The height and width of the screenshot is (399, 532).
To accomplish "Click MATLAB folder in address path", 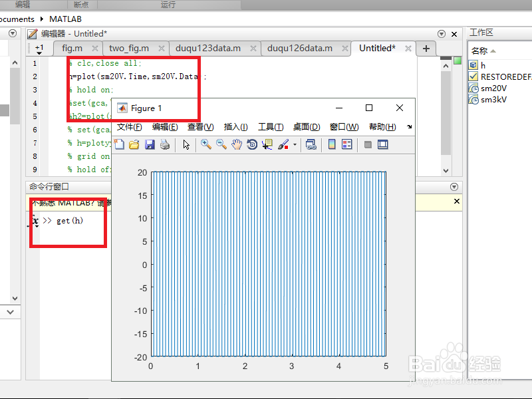I will (x=65, y=19).
